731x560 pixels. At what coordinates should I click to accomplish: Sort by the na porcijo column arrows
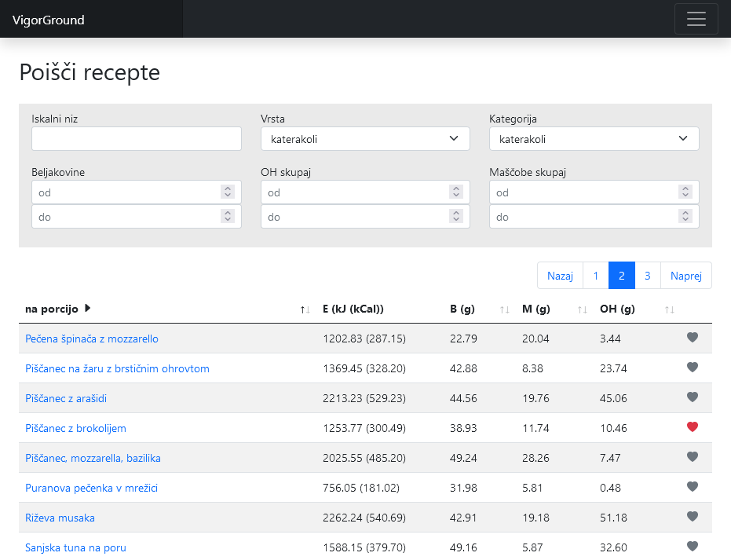point(305,310)
